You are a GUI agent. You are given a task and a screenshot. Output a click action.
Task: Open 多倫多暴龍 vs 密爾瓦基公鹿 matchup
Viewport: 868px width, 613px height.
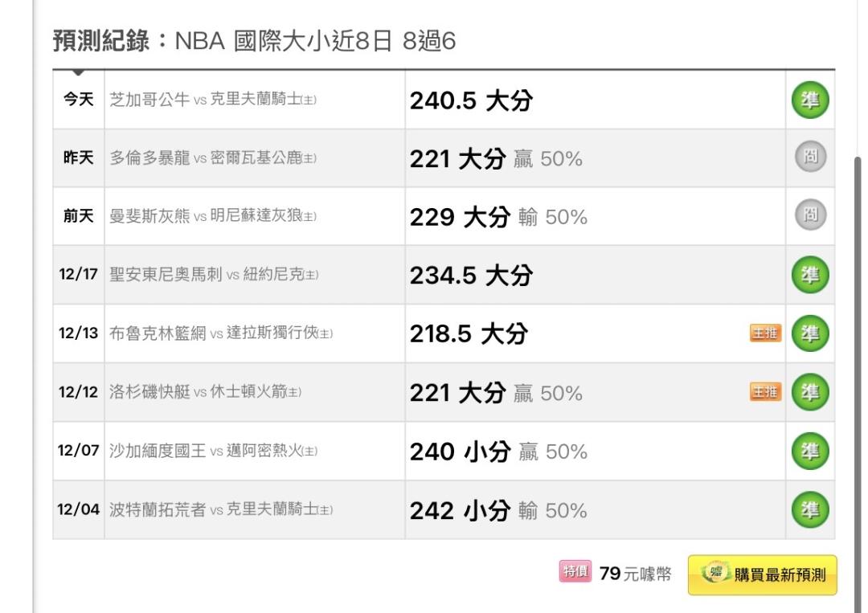(x=212, y=158)
